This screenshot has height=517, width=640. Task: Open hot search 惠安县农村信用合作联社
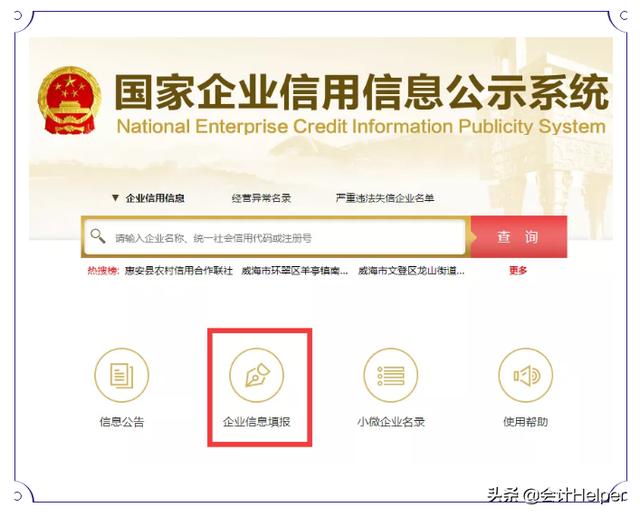click(x=178, y=271)
